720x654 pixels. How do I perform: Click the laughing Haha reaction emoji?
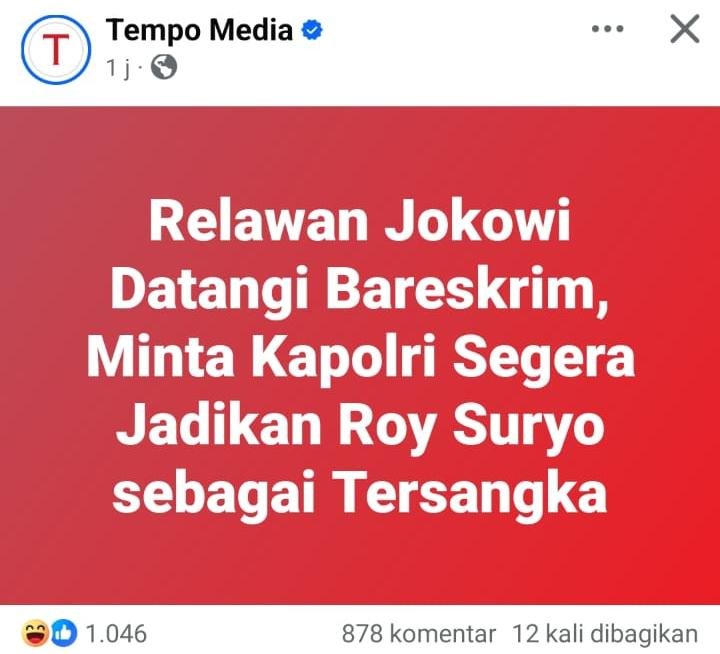tap(35, 633)
